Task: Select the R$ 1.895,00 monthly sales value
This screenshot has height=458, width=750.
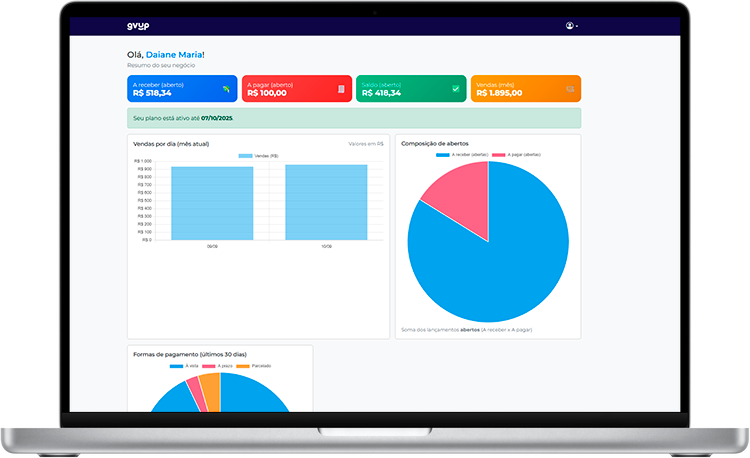Action: 499,93
